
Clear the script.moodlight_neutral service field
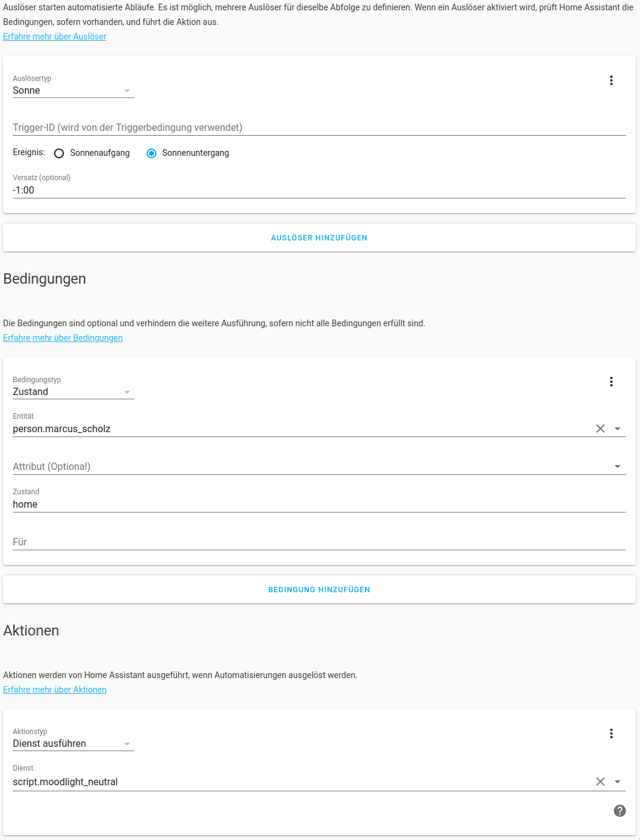point(600,782)
